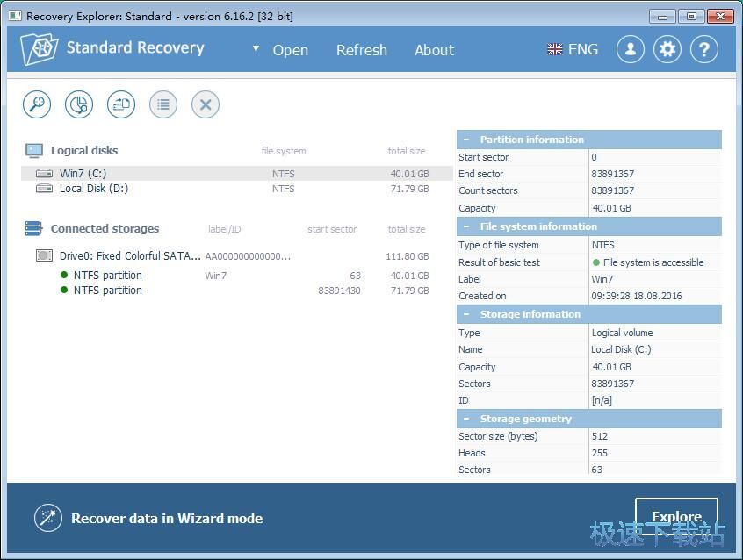Collapse the Storage geometry section
The image size is (743, 560).
pos(465,419)
